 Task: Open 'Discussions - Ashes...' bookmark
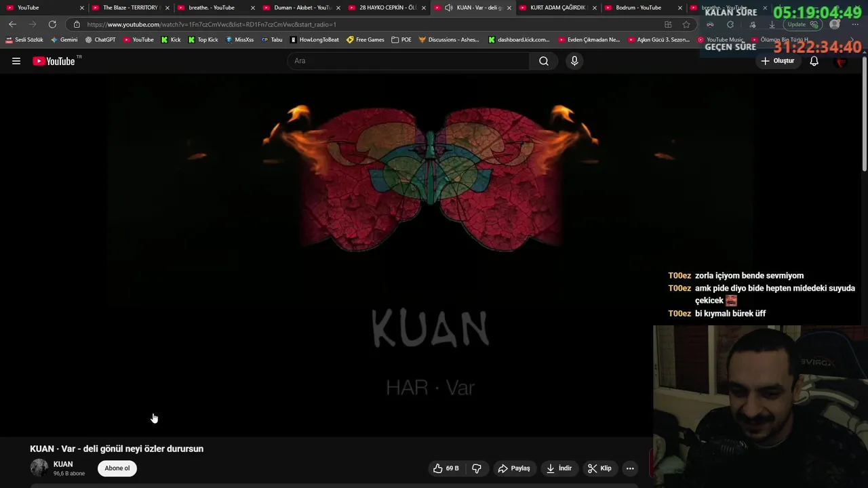coord(449,40)
